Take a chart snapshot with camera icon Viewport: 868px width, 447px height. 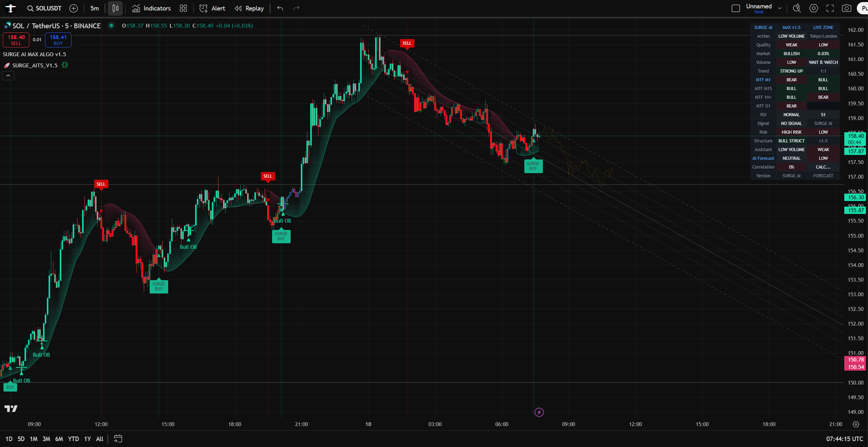coord(846,8)
